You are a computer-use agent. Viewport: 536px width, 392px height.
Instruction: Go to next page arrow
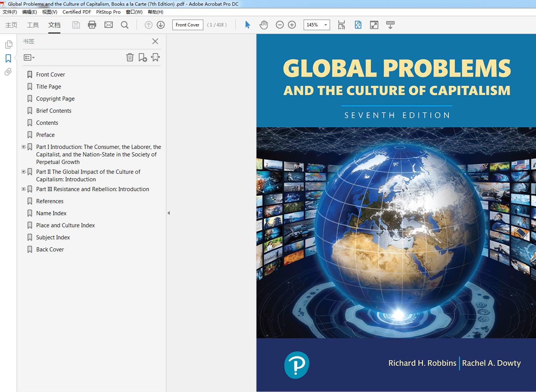(161, 25)
